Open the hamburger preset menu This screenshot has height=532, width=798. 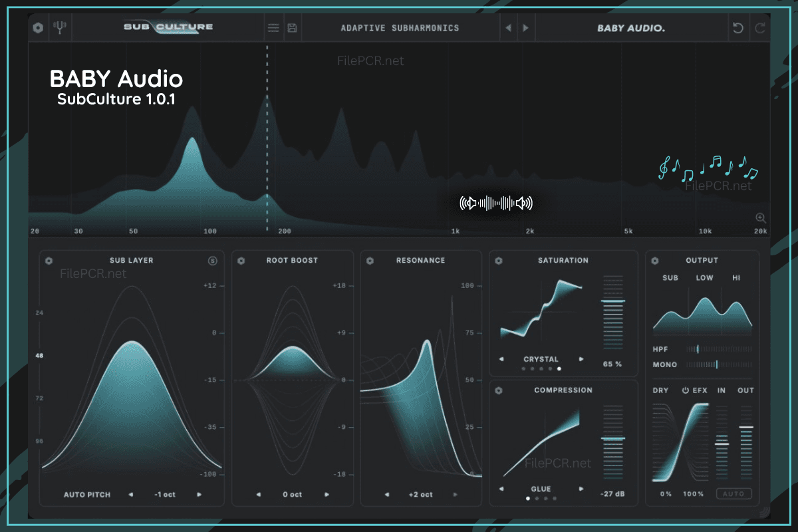(273, 28)
